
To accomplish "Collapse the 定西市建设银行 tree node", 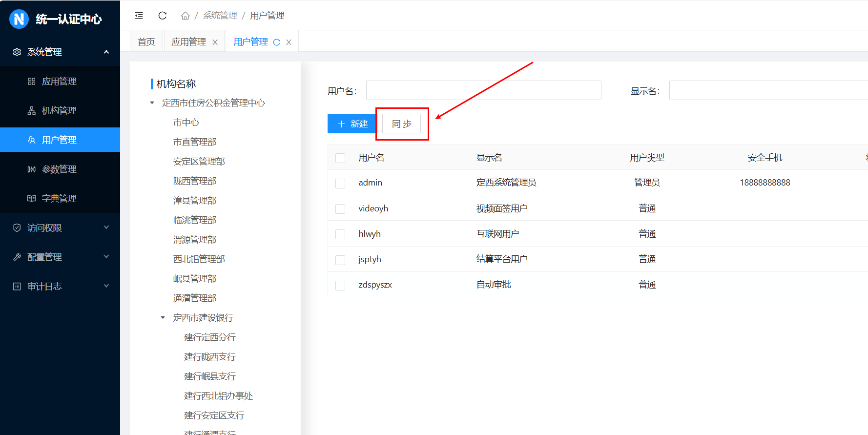I will 163,318.
